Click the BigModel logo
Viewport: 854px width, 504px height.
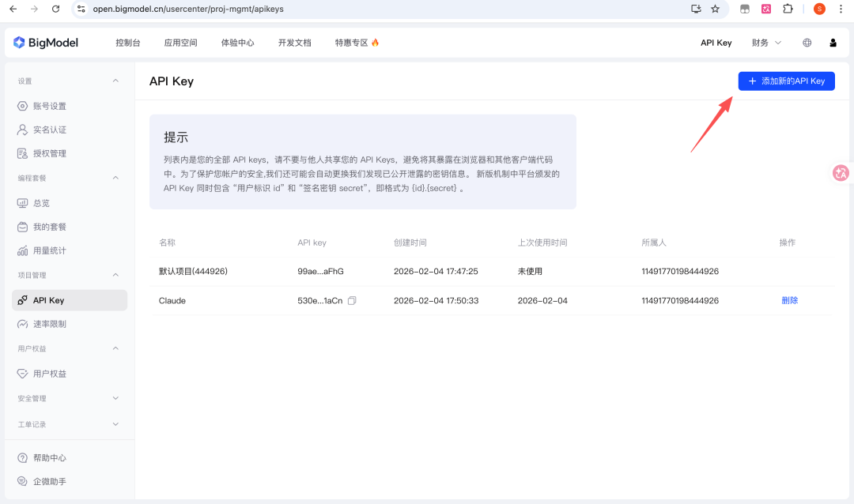point(46,43)
